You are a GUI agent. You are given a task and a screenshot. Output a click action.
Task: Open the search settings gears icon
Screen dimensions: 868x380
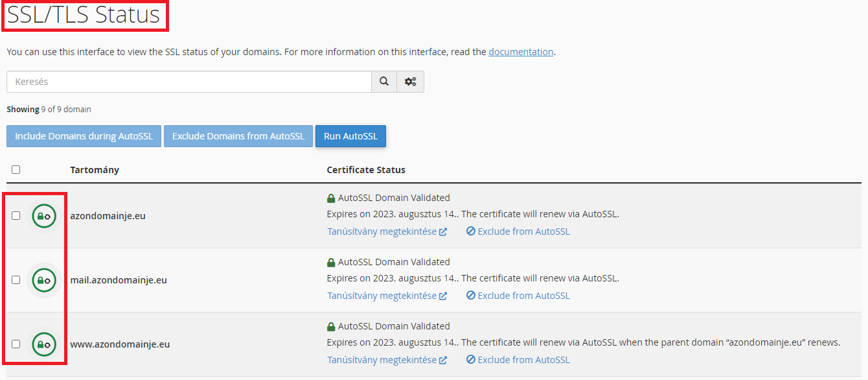(x=410, y=82)
